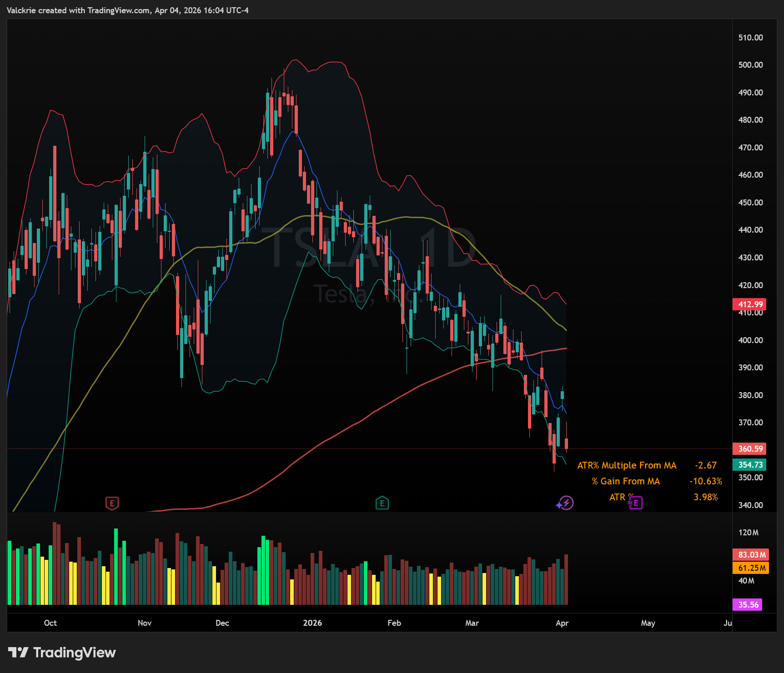
Task: Click the 350.00 price axis label
Action: (x=751, y=478)
